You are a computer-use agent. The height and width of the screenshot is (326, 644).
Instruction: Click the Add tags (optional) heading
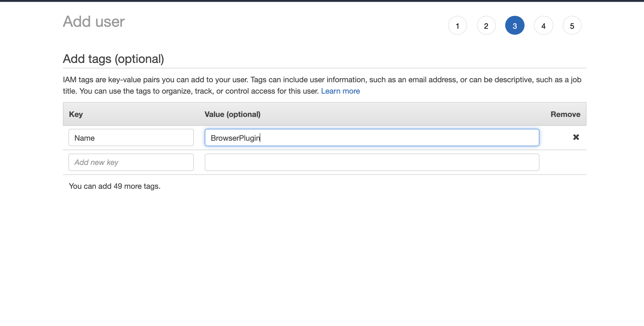113,59
